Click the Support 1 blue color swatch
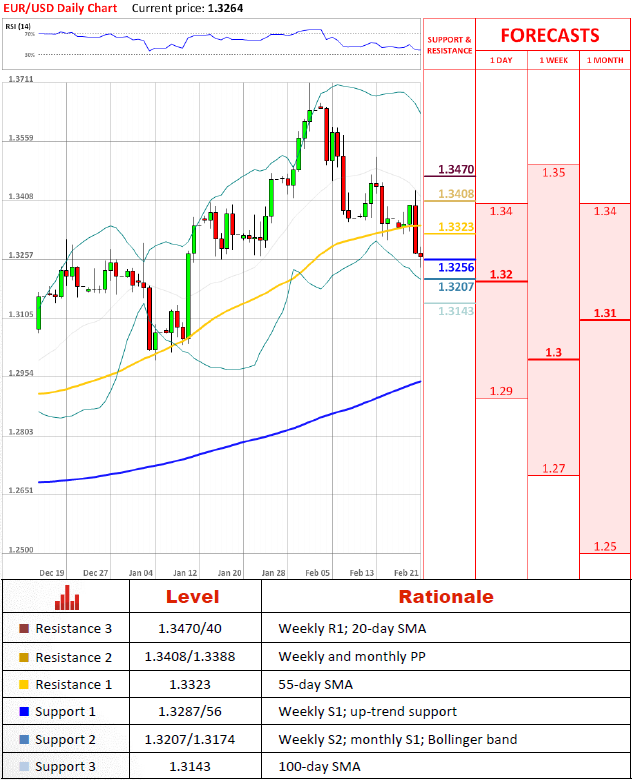The width and height of the screenshot is (633, 780). click(24, 711)
